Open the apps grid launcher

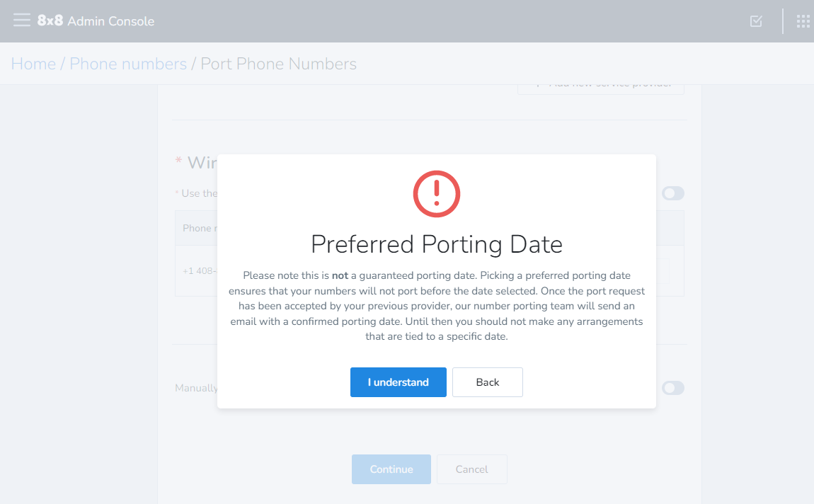[x=803, y=21]
